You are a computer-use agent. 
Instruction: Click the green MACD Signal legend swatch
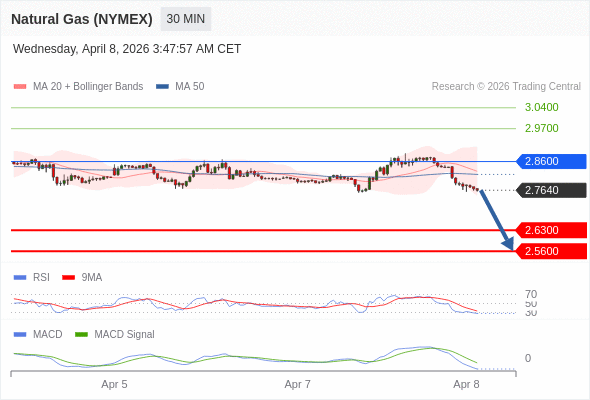pos(81,335)
